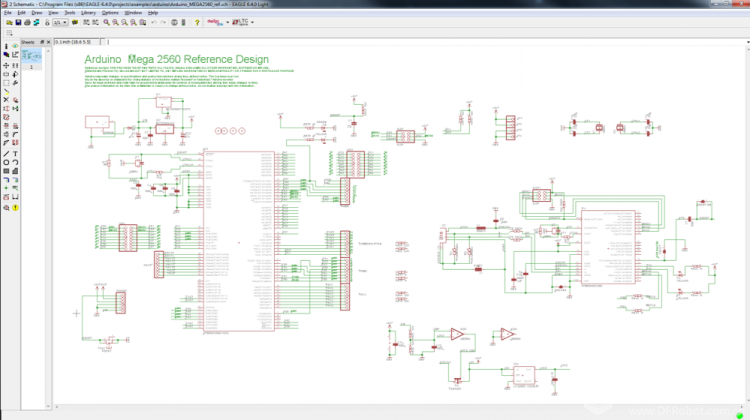Select the Move tool
The image size is (750, 420).
6,66
